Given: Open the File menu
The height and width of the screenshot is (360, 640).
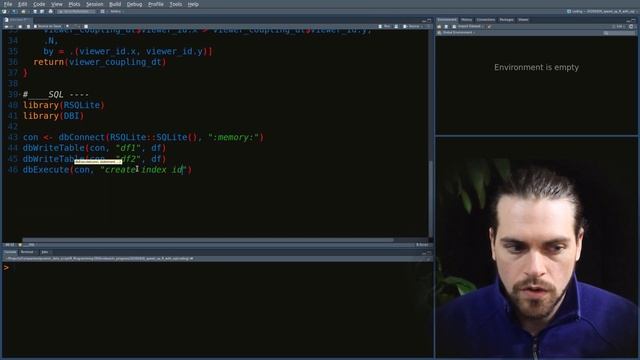Looking at the screenshot, I should [8, 4].
